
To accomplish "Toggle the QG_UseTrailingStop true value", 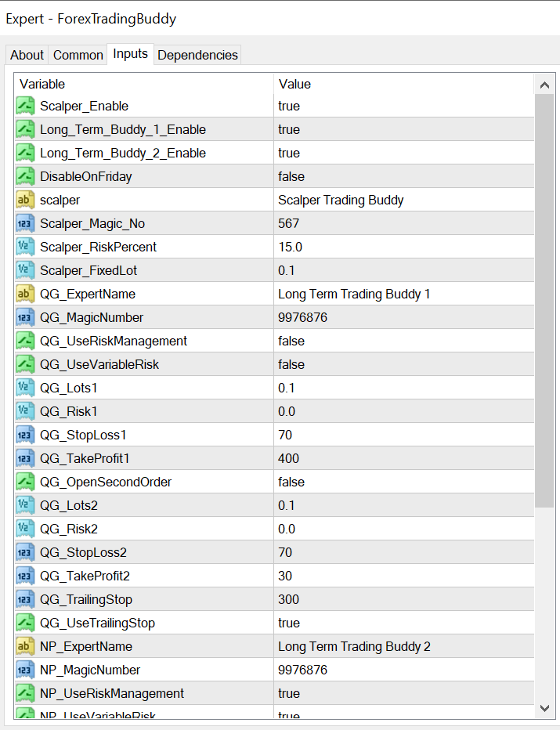I will [289, 623].
